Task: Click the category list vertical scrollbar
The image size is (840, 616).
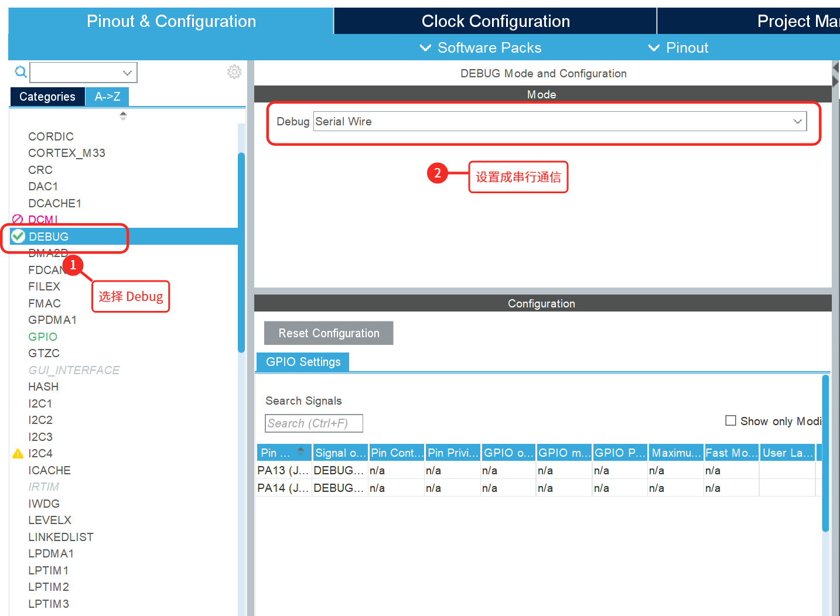Action: 241,252
